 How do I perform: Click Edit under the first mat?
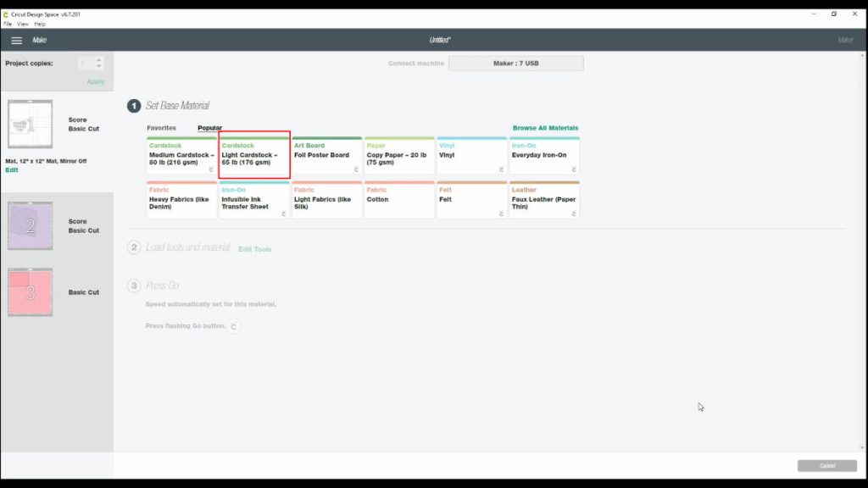12,169
